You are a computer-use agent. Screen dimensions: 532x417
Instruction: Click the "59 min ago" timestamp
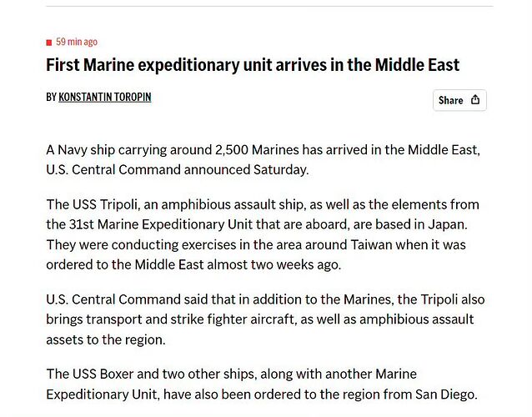(77, 42)
